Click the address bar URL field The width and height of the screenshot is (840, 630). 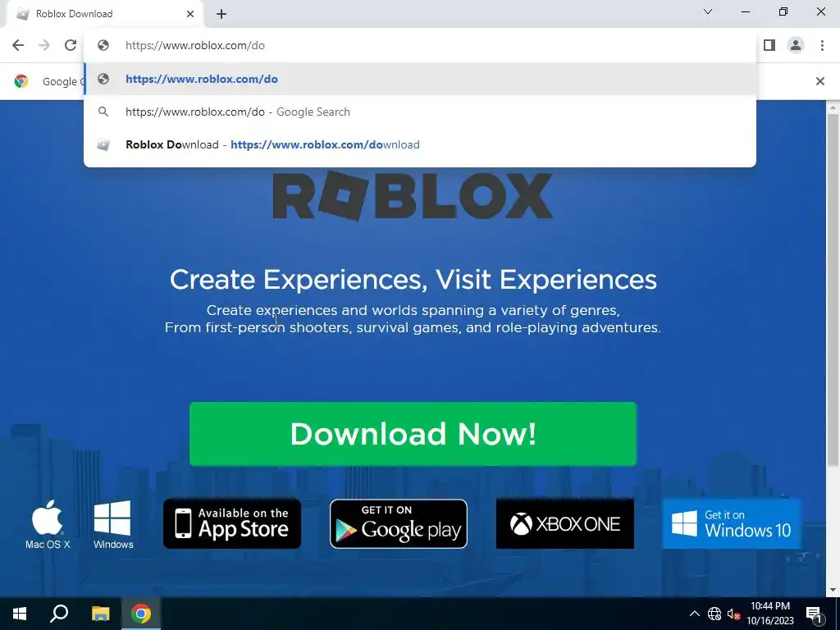(420, 46)
